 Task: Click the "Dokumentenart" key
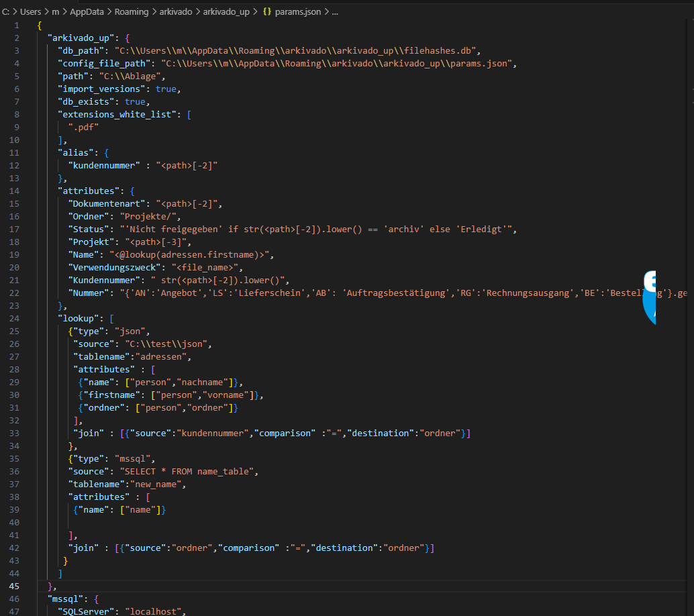pos(107,204)
